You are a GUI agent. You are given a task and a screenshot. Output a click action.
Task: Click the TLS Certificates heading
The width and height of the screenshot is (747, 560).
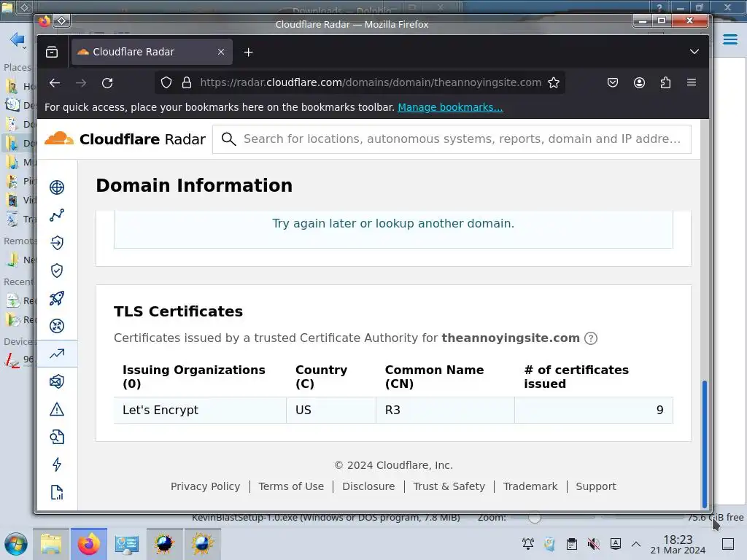tap(178, 311)
